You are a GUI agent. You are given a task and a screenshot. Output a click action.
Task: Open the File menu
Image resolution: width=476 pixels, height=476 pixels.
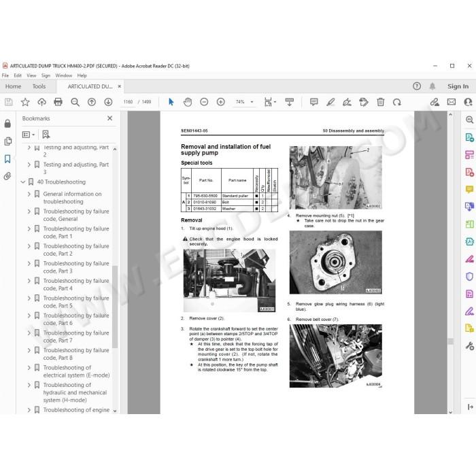tap(5, 75)
